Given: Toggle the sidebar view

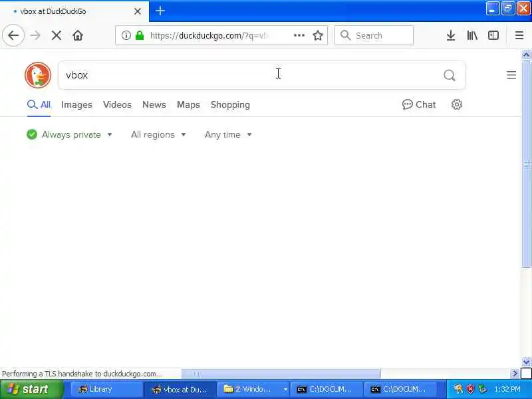Looking at the screenshot, I should coord(493,35).
